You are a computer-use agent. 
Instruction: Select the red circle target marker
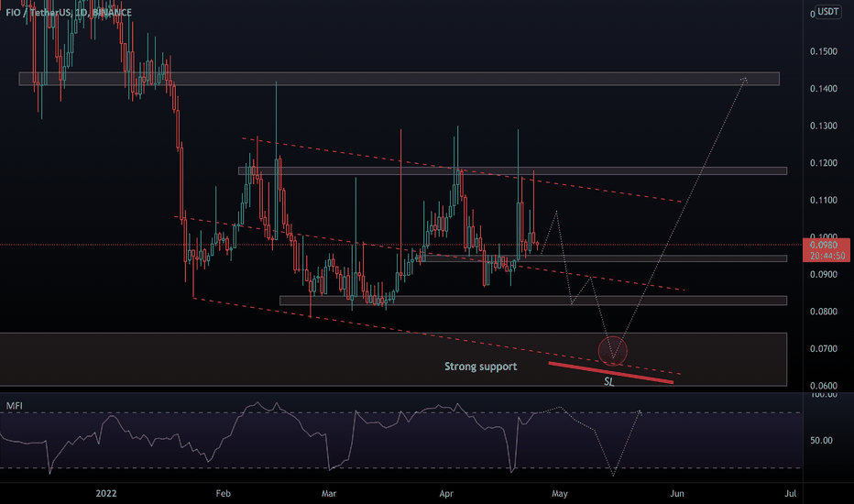[613, 350]
